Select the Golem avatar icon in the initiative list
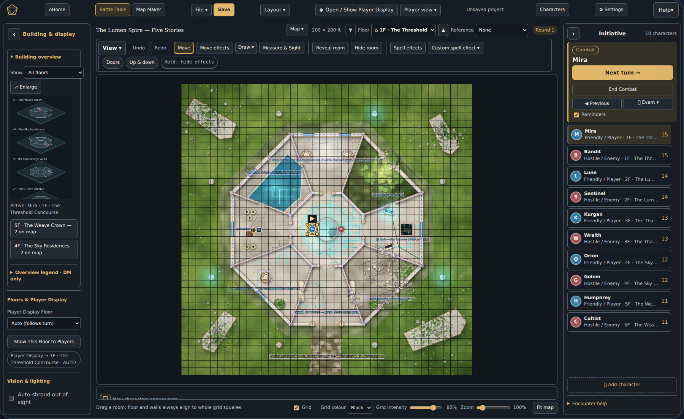 tap(576, 280)
